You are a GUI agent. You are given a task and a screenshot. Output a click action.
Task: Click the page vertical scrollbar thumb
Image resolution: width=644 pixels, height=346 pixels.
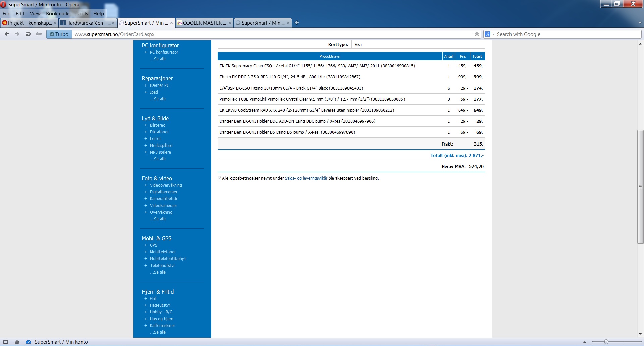pos(640,187)
